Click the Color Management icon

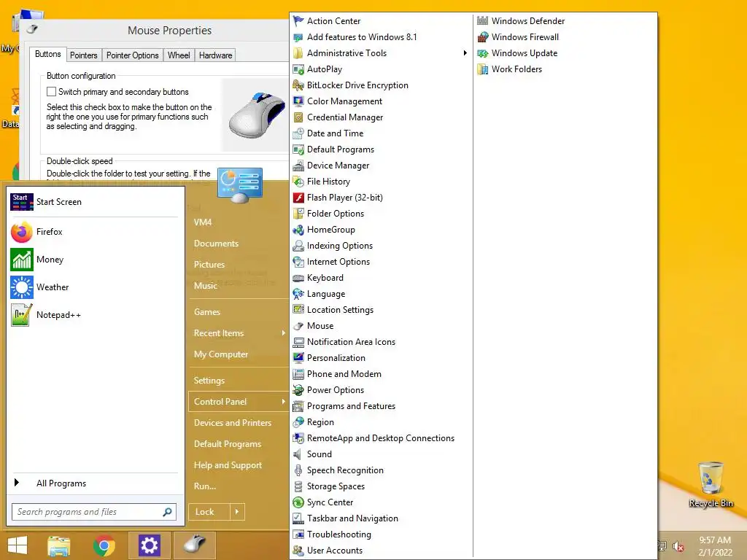pos(298,101)
